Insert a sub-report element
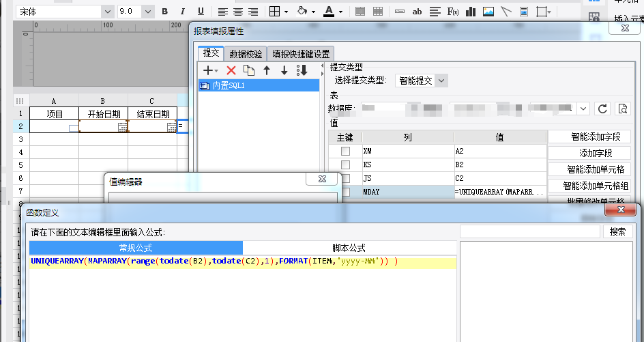Screen dimensions: 644x342 tap(524, 12)
